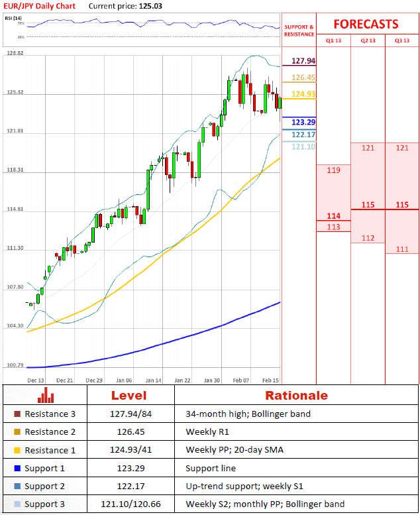
Task: Click the 118.31 price axis label
Action: tap(15, 170)
